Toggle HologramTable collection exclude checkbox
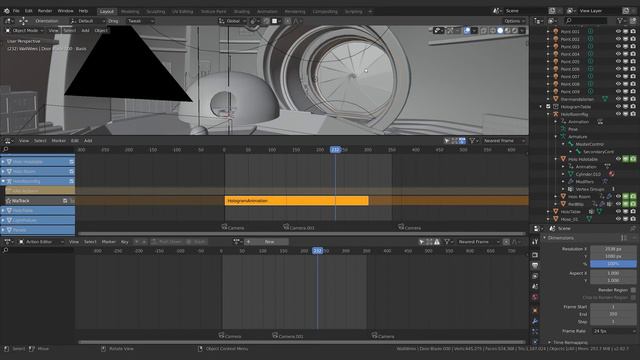640x360 pixels. pos(548,107)
